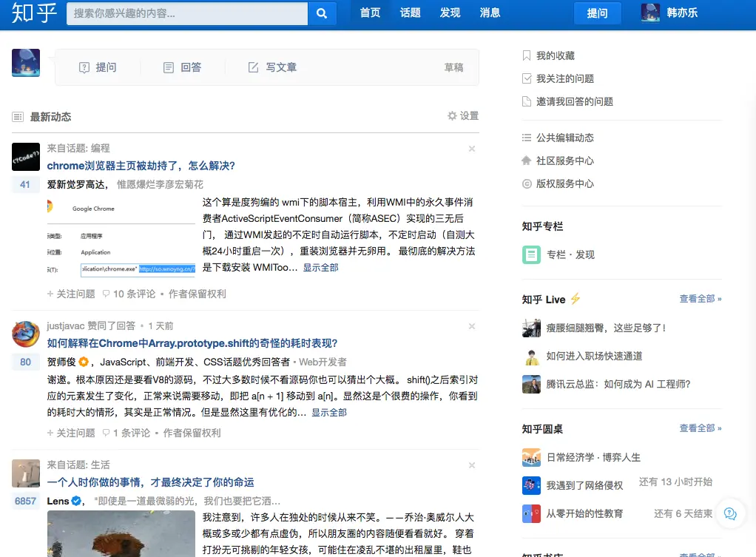The width and height of the screenshot is (756, 557).
Task: Click the verified badge next to Lens
Action: (x=76, y=501)
